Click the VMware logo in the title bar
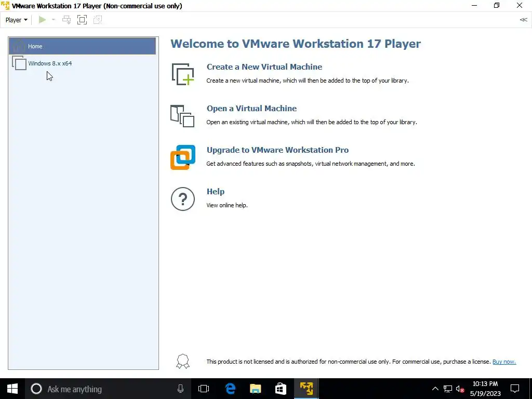 tap(5, 5)
